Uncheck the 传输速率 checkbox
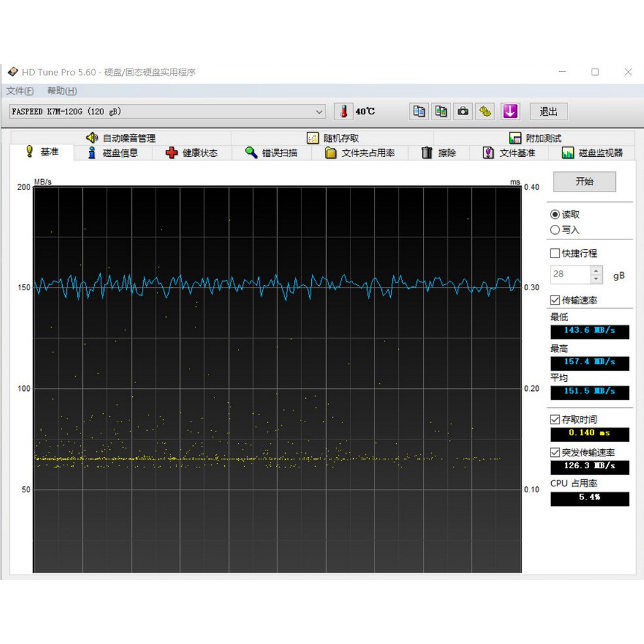Screen dimensions: 644x644 (555, 301)
